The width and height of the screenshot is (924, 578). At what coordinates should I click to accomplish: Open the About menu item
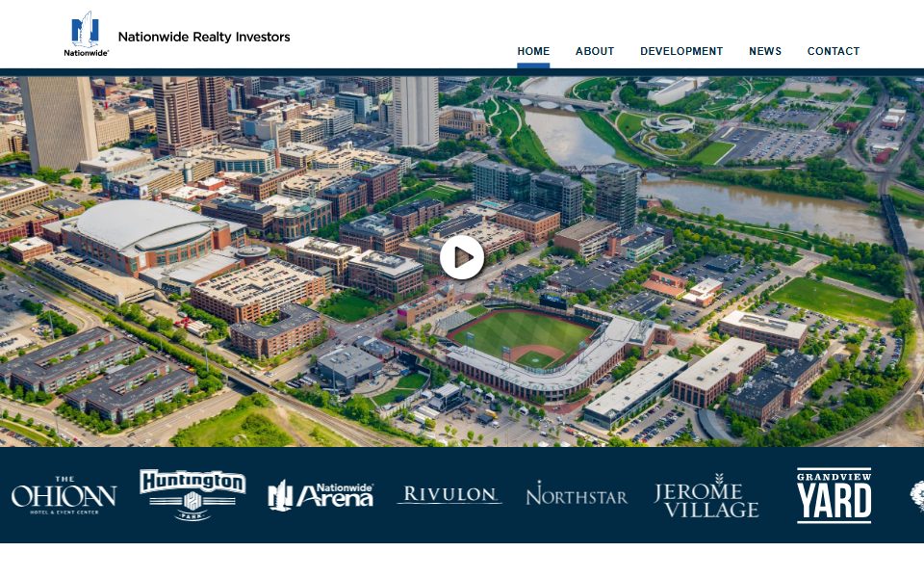[x=595, y=51]
